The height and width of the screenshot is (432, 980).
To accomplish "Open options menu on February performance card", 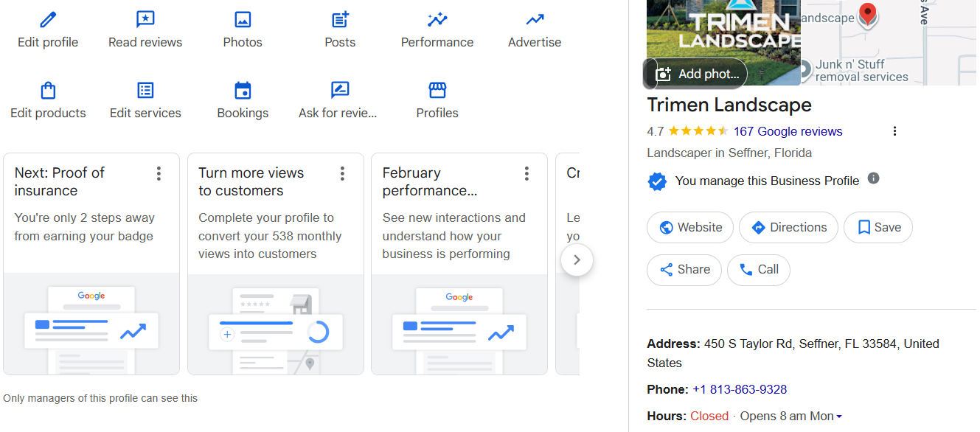I will [x=527, y=173].
